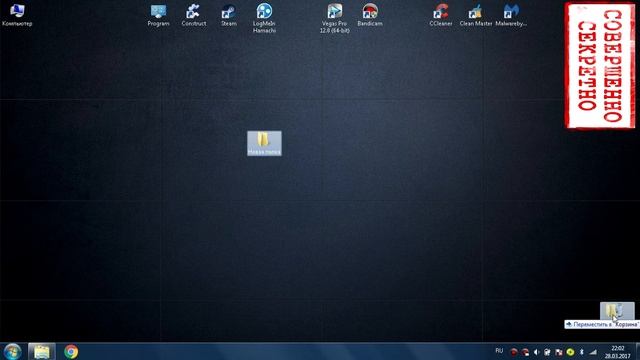Open the volume speaker tray icon
The image size is (640, 360).
(x=536, y=352)
